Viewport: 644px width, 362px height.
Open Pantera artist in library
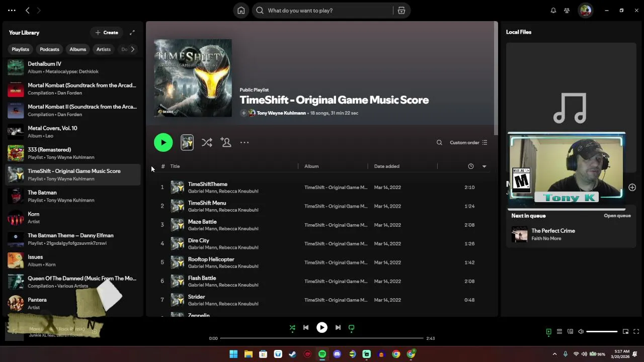coord(73,303)
